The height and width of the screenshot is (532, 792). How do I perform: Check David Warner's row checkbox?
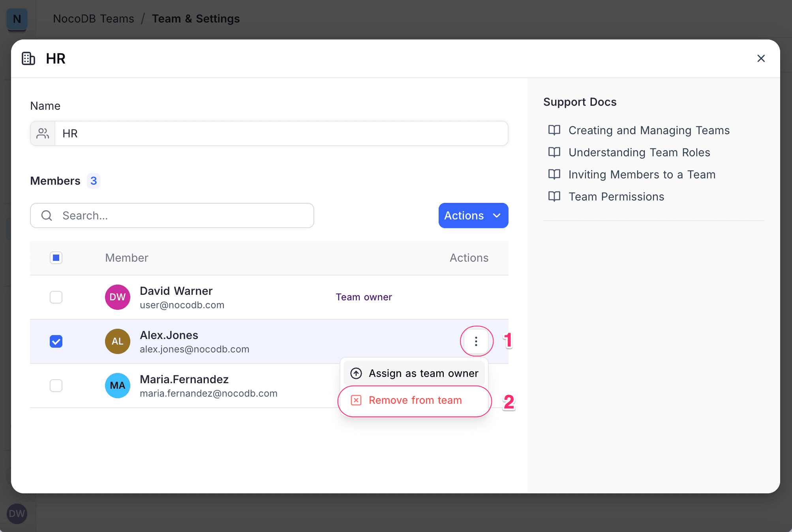[x=56, y=297]
